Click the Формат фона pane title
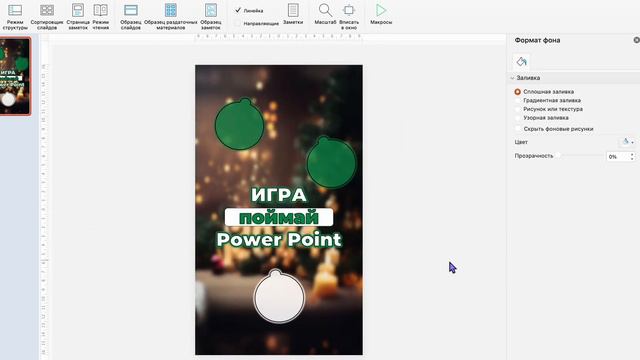 [537, 40]
